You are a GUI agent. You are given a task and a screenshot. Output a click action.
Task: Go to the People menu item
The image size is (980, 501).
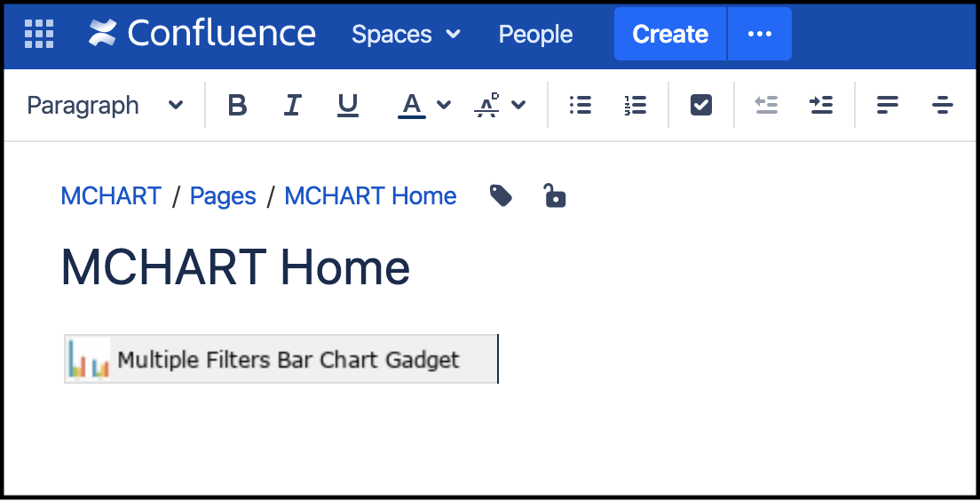535,34
